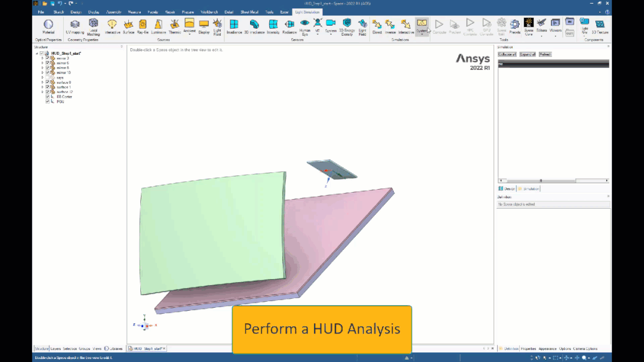
Task: Uncheck the mirror 3 visibility checkbox
Action: coord(47,58)
